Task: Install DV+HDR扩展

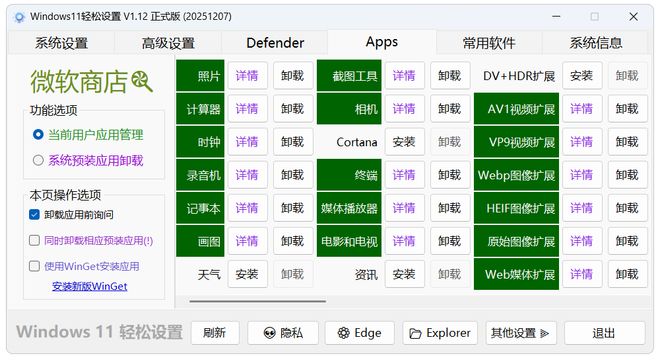Action: (582, 76)
